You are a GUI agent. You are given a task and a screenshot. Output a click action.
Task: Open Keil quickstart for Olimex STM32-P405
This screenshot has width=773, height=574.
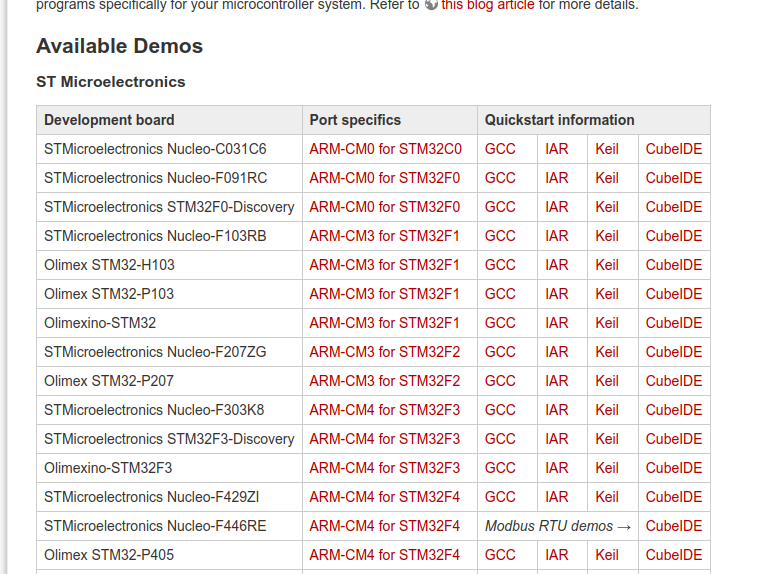(607, 555)
